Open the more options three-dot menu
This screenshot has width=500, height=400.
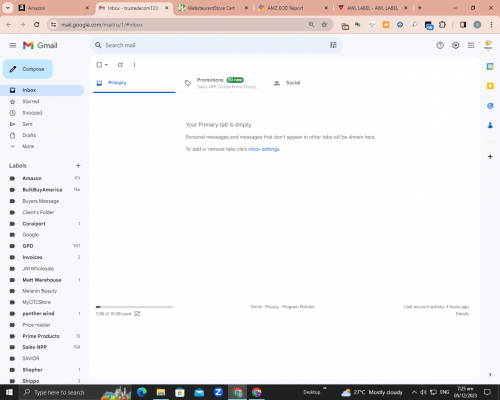134,65
